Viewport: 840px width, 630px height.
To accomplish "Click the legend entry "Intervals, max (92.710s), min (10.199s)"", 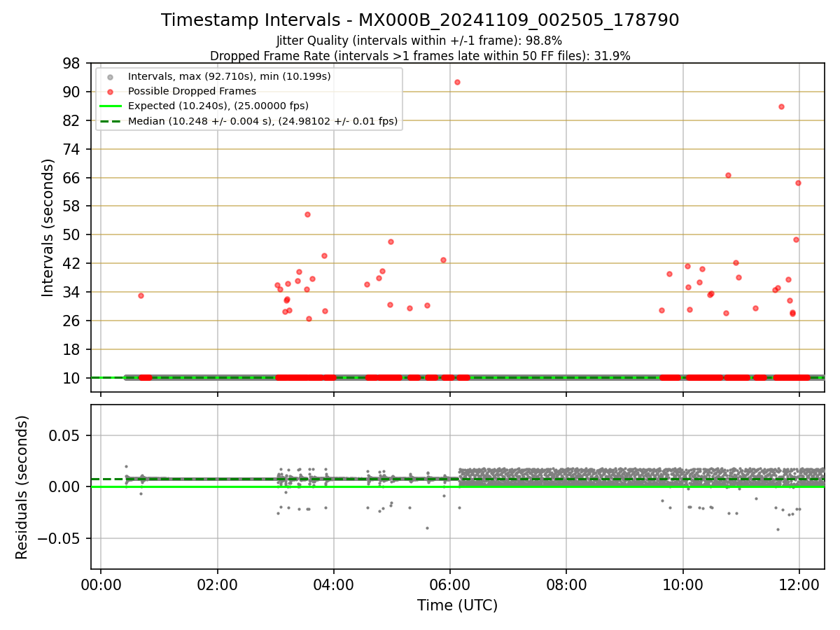I will (x=230, y=76).
